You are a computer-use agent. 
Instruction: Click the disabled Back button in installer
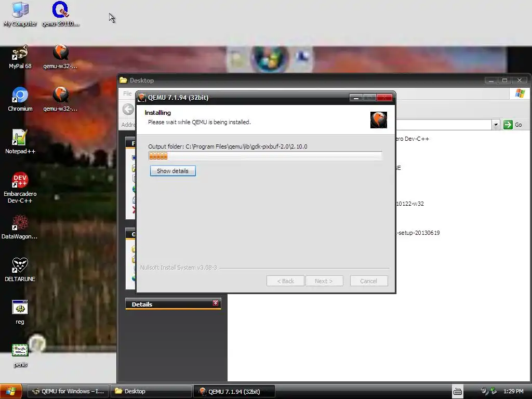285,281
